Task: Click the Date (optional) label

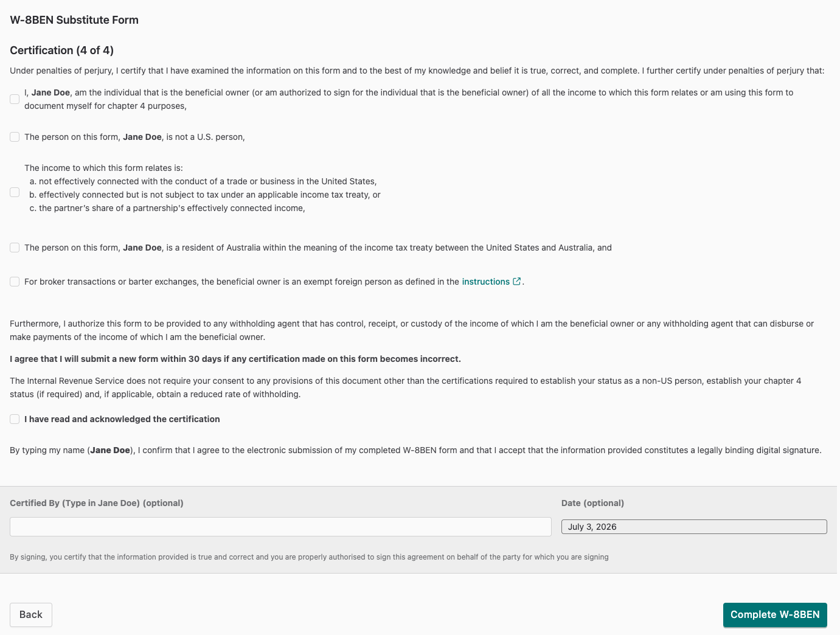Action: point(592,503)
